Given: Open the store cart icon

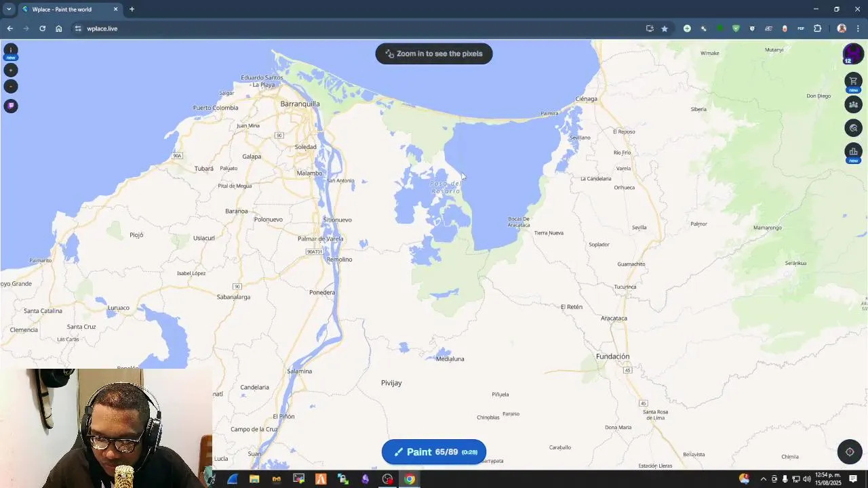Looking at the screenshot, I should (853, 81).
